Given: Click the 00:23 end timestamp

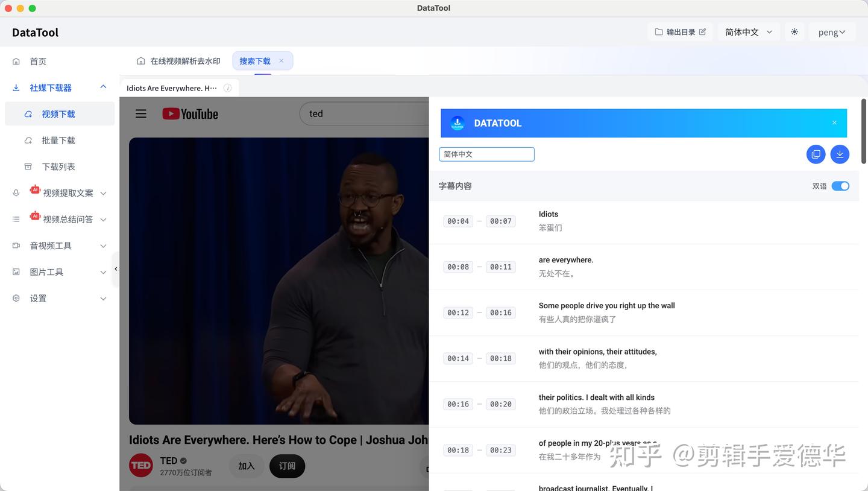Looking at the screenshot, I should (x=501, y=450).
